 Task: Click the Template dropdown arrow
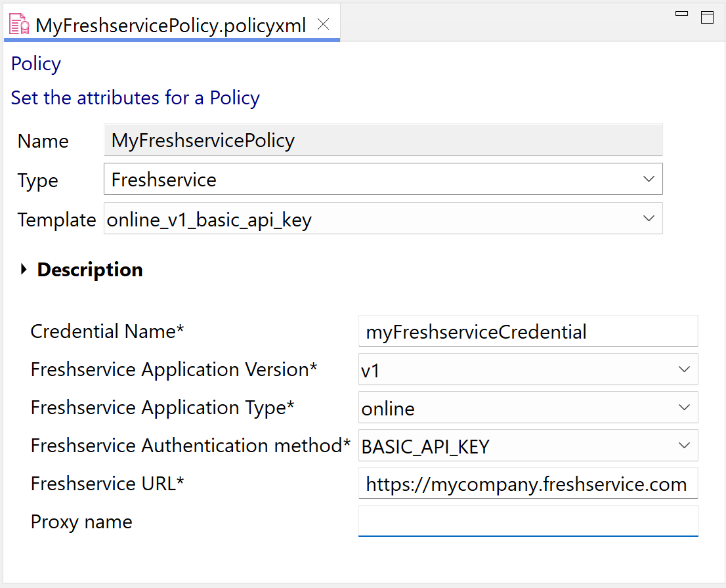point(649,219)
